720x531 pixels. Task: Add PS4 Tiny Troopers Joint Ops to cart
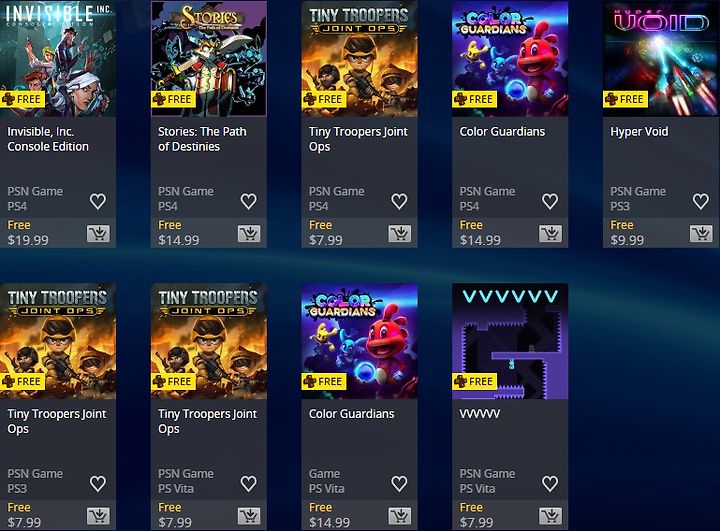399,234
